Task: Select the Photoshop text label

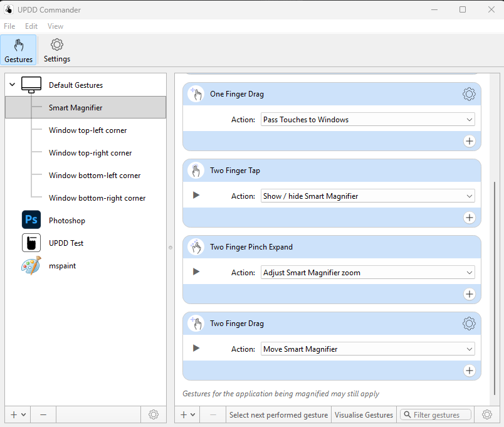Action: [x=67, y=221]
